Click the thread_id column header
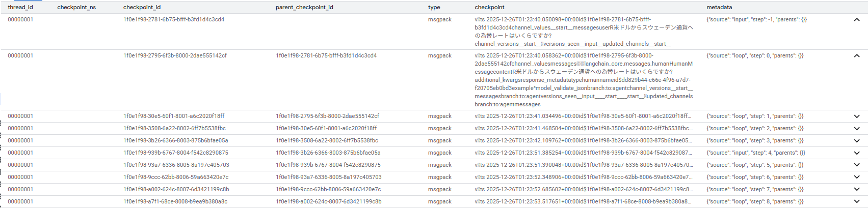The height and width of the screenshot is (208, 868). click(20, 7)
